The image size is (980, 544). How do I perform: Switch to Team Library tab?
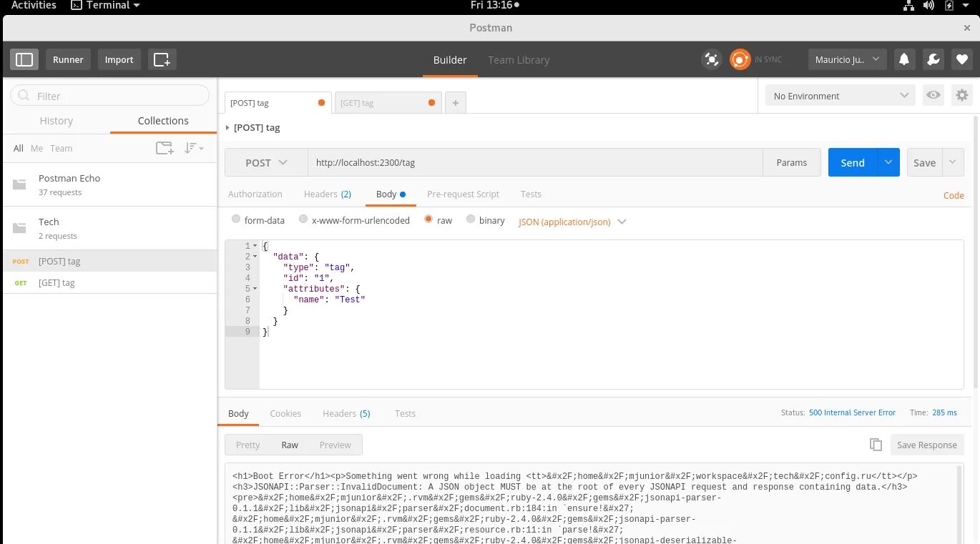519,60
